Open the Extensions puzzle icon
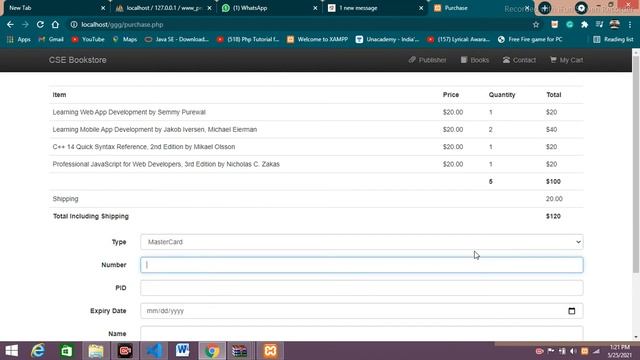Screen dimensions: 640x360 click(x=584, y=25)
